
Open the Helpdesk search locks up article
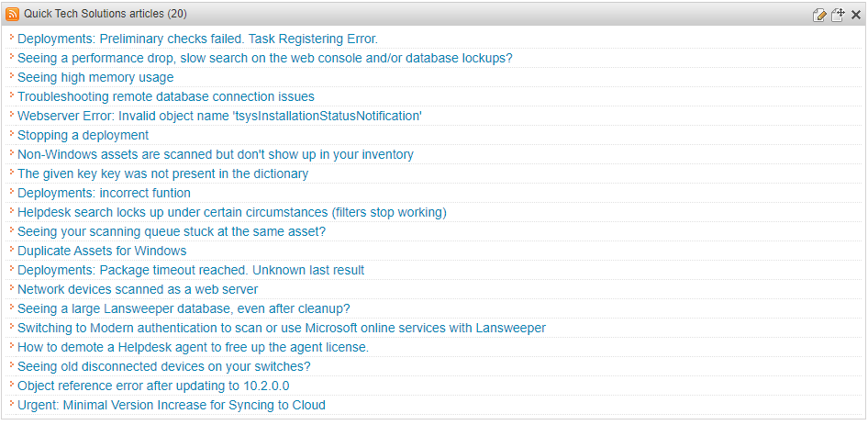tap(231, 212)
